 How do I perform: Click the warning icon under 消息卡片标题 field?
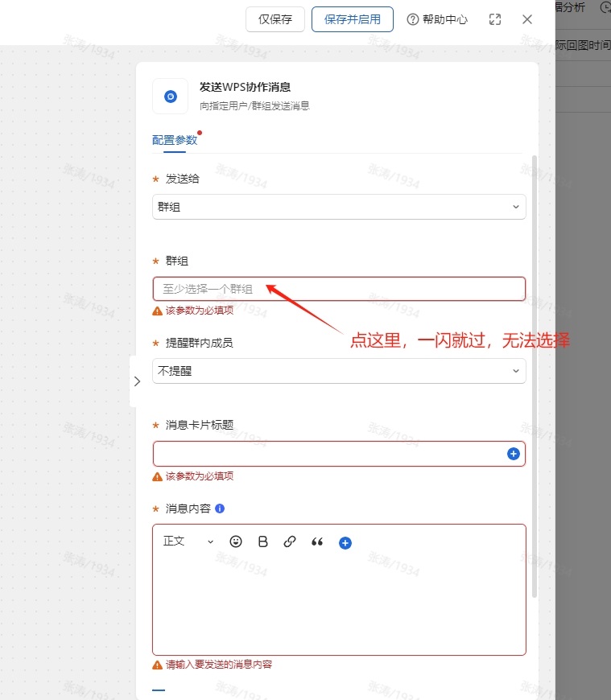157,476
